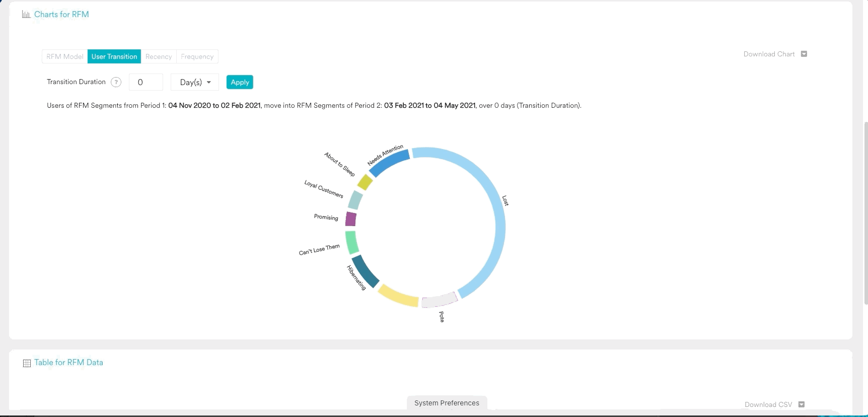Click the Transition Duration help question mark
Image resolution: width=868 pixels, height=417 pixels.
[116, 82]
